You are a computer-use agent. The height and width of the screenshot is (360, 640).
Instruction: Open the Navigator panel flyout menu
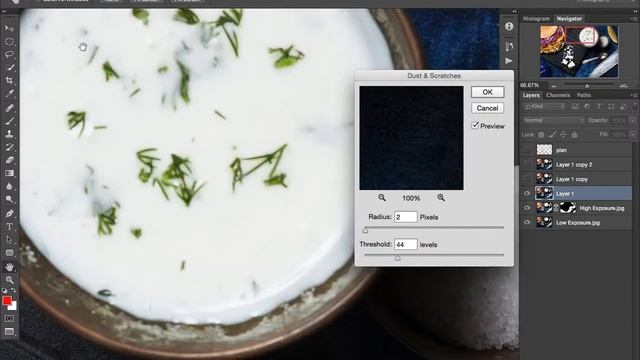[x=634, y=19]
